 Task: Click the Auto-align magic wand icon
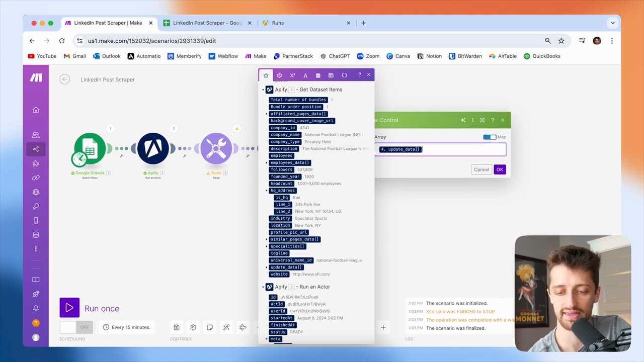(226, 327)
